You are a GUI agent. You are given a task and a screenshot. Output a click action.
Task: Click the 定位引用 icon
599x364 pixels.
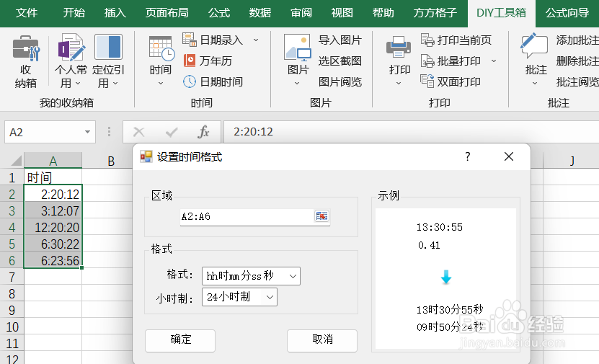[108, 50]
